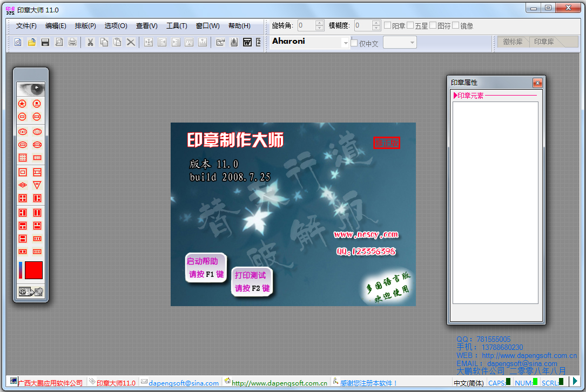This screenshot has width=586, height=392.
Task: Toggle the eye preview at palette top
Action: [x=31, y=89]
